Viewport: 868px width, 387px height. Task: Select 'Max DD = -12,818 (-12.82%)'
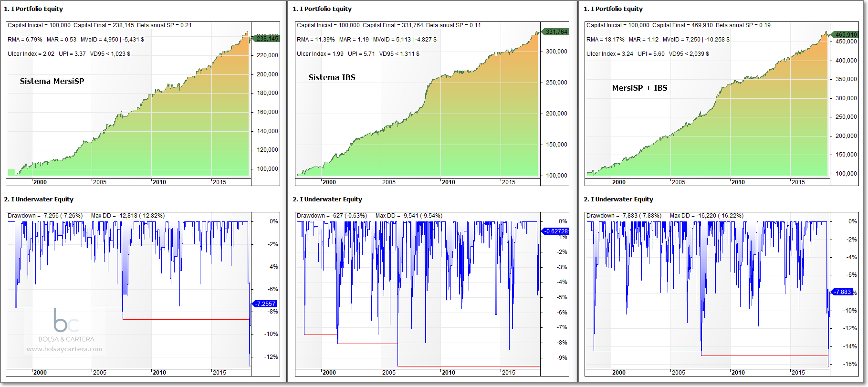click(128, 216)
